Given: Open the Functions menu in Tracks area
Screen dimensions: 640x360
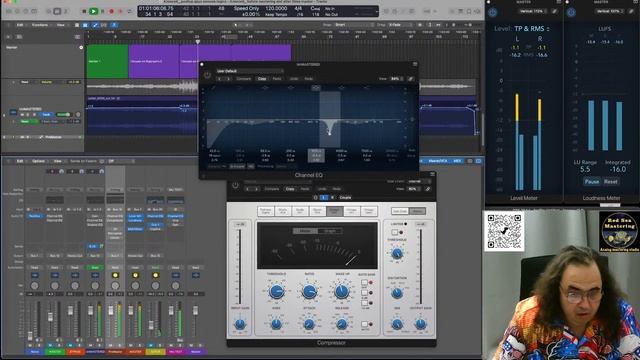Looking at the screenshot, I should pyautogui.click(x=40, y=25).
